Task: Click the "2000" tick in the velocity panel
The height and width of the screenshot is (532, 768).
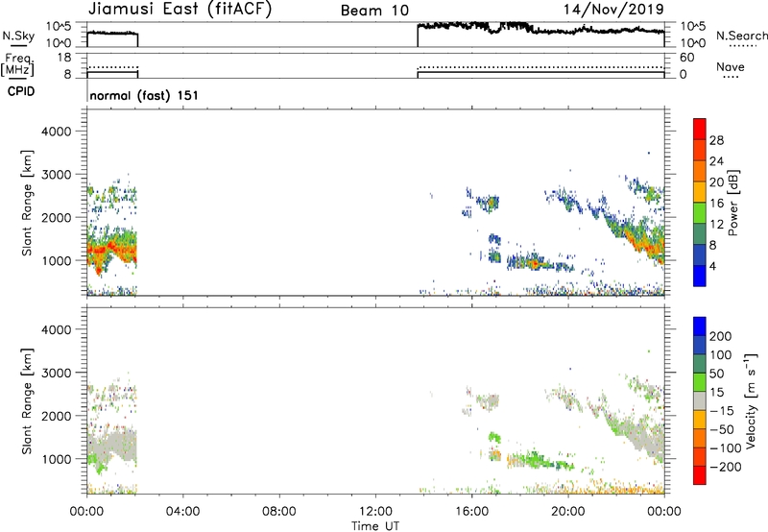Action: (x=56, y=416)
